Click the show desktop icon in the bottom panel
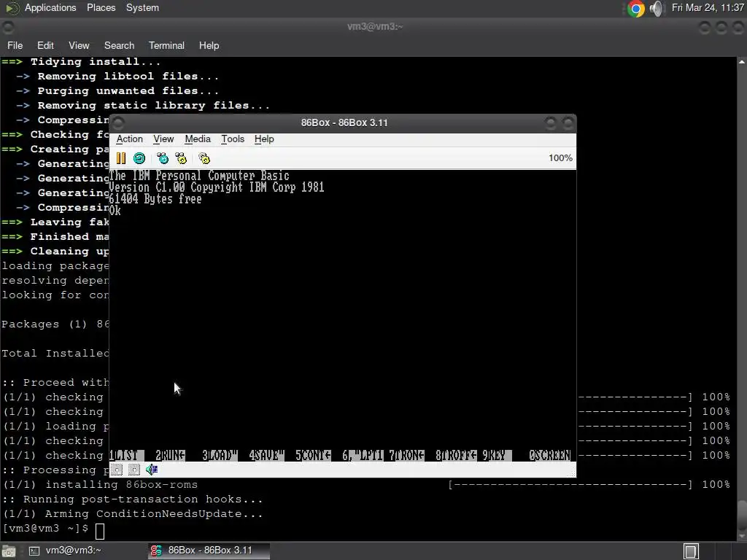747x560 pixels. coord(9,551)
